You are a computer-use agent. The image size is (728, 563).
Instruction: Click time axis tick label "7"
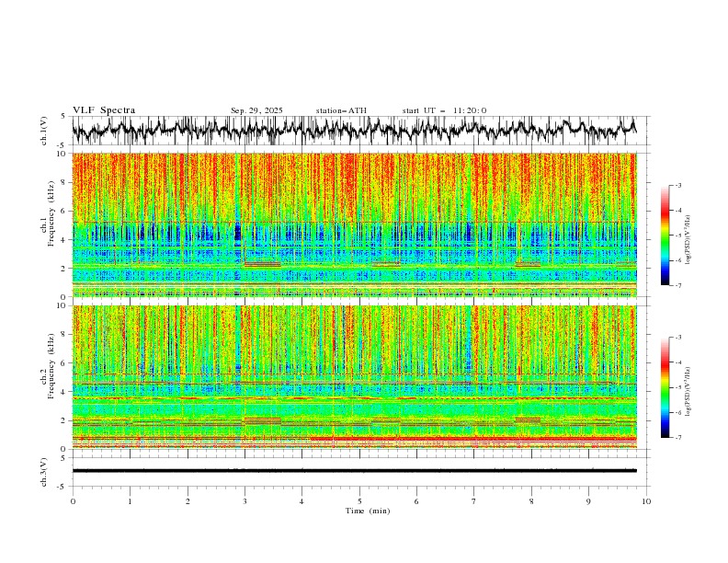click(474, 501)
